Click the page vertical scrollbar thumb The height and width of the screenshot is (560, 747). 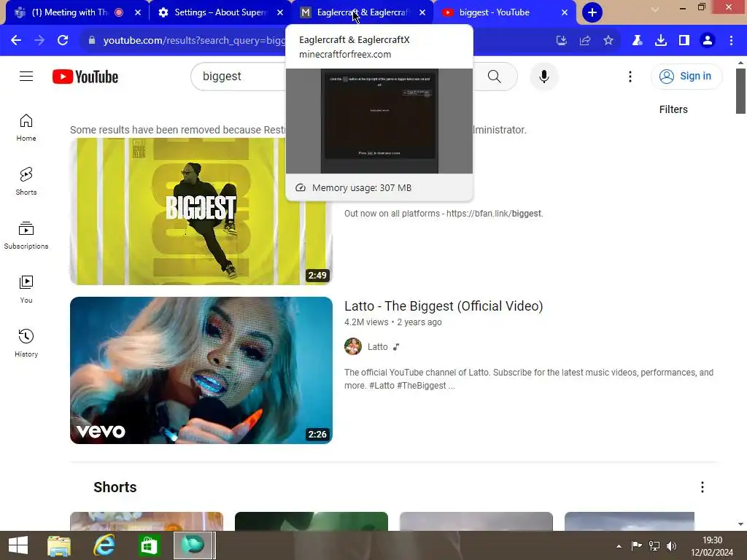[740, 91]
